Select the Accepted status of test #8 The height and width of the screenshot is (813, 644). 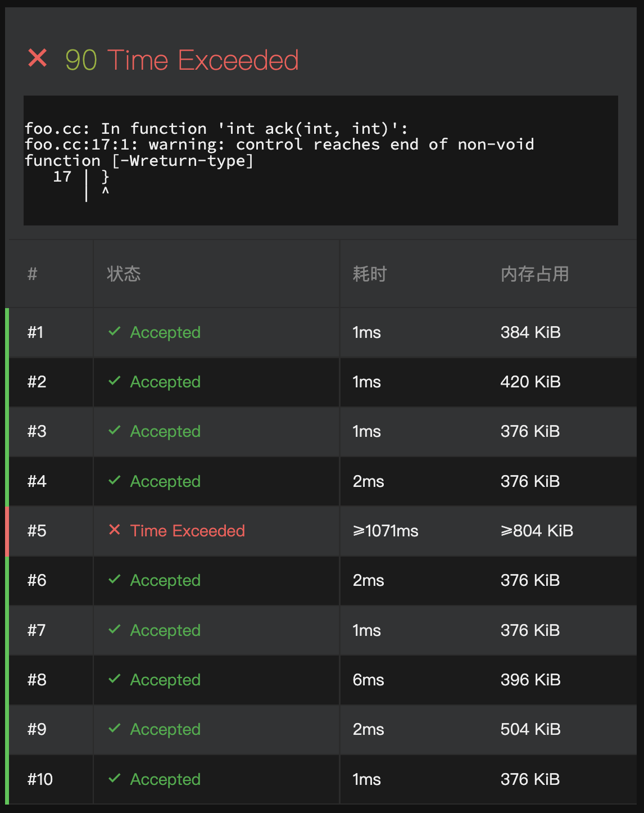point(165,680)
